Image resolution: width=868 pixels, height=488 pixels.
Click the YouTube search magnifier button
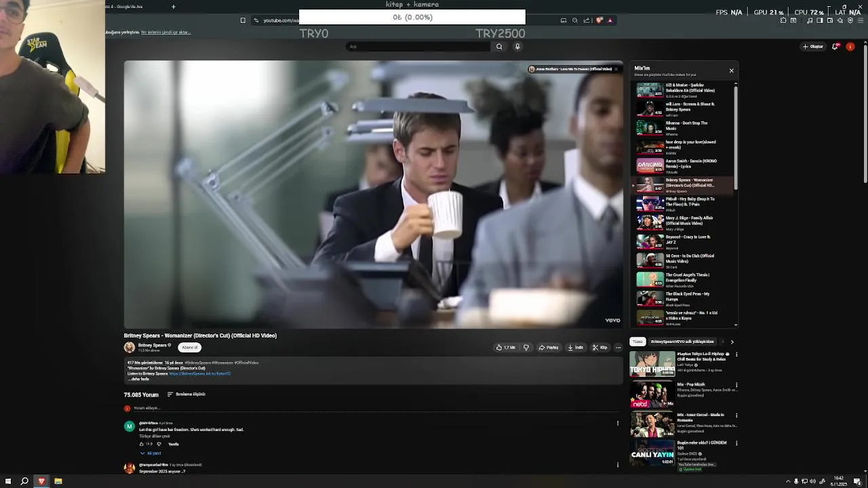499,47
